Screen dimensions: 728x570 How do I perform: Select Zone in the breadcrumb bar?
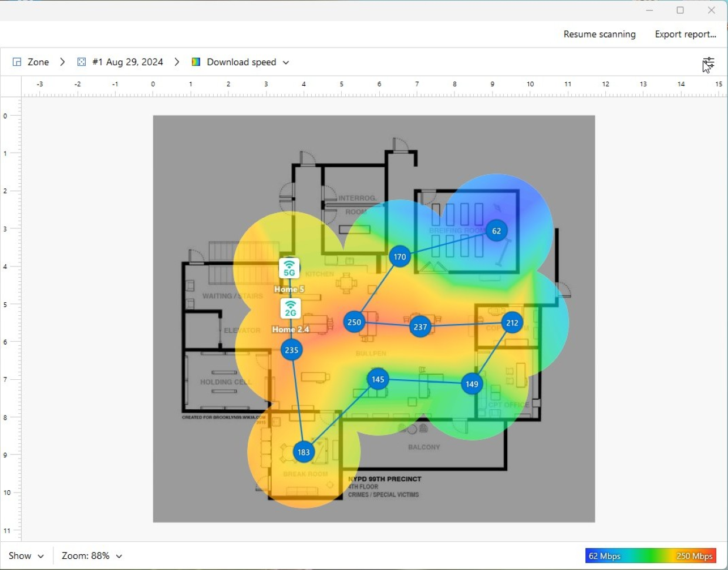tap(39, 62)
